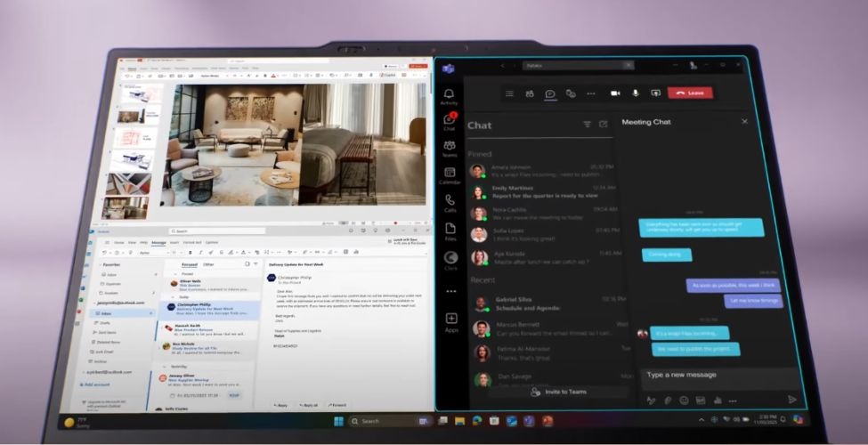
Task: Filter the Teams chat list
Action: tap(587, 125)
